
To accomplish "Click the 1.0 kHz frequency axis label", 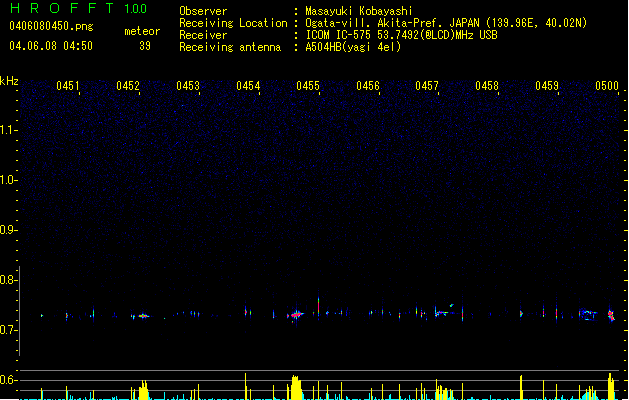I will [8, 180].
